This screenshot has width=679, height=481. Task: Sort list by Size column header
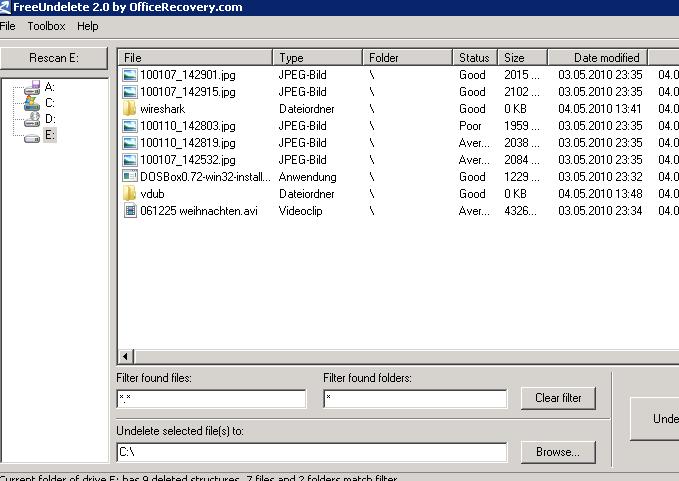click(x=523, y=58)
